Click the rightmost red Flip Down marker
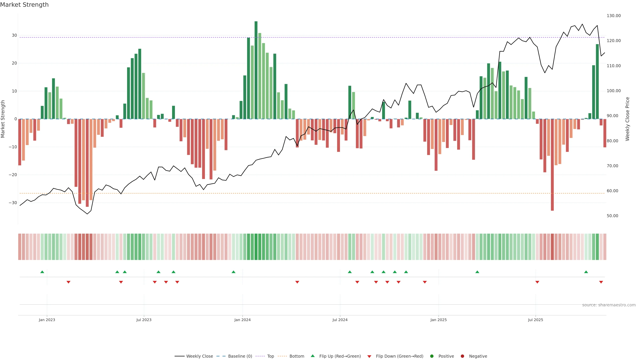The height and width of the screenshot is (362, 644). (x=601, y=282)
